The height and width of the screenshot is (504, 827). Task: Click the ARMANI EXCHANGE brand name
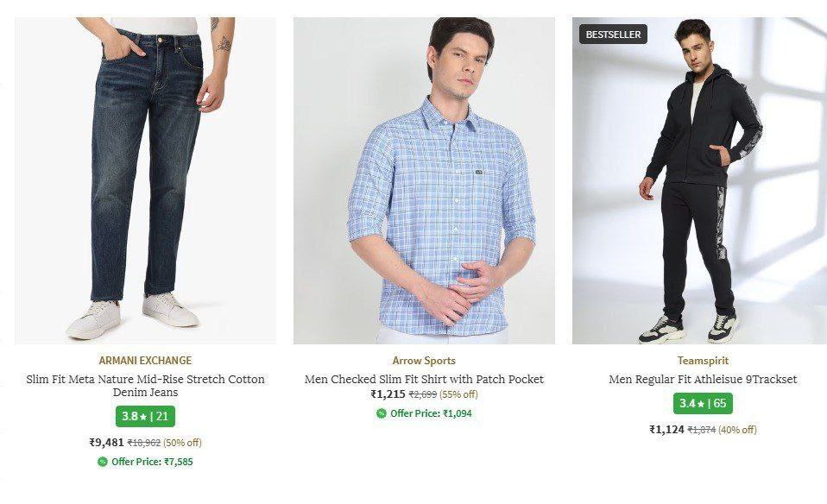[x=145, y=361]
